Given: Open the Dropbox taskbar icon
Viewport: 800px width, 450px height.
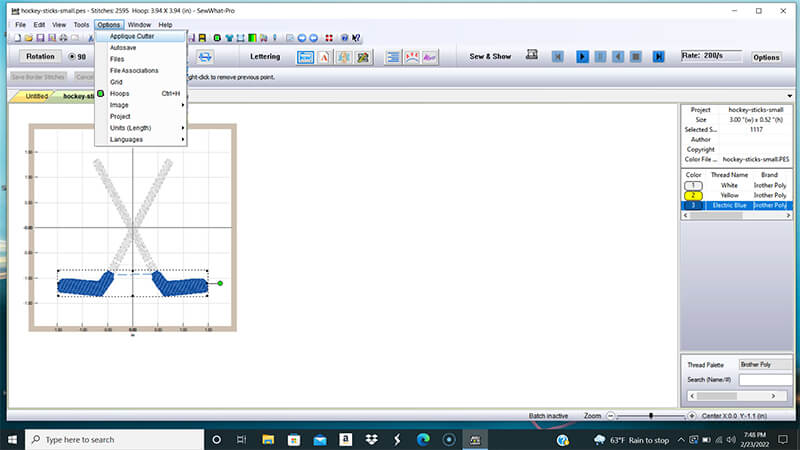Looking at the screenshot, I should [371, 439].
